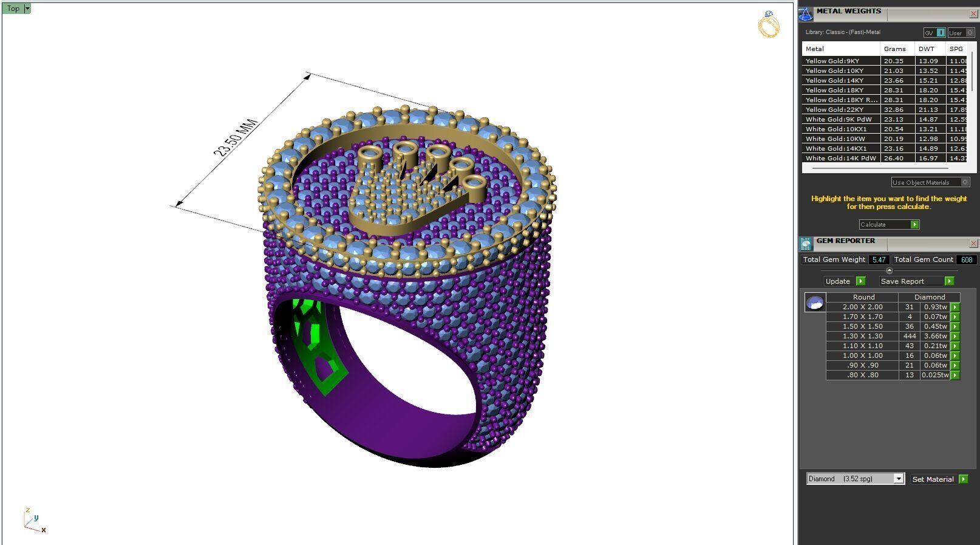The width and height of the screenshot is (980, 545).
Task: Click green arrow for .80 X .80 row
Action: (x=955, y=375)
